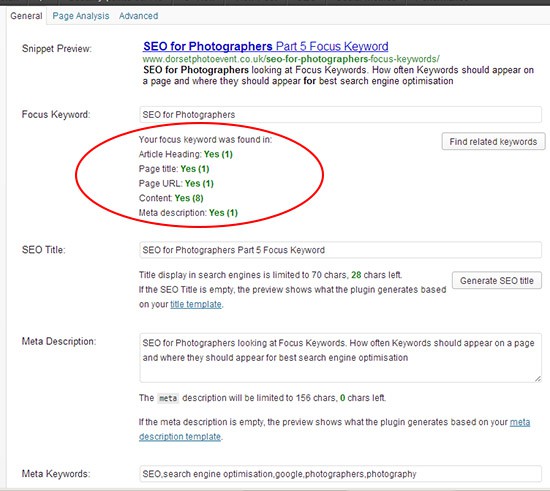Click the Meta Keywords input field

coord(340,474)
